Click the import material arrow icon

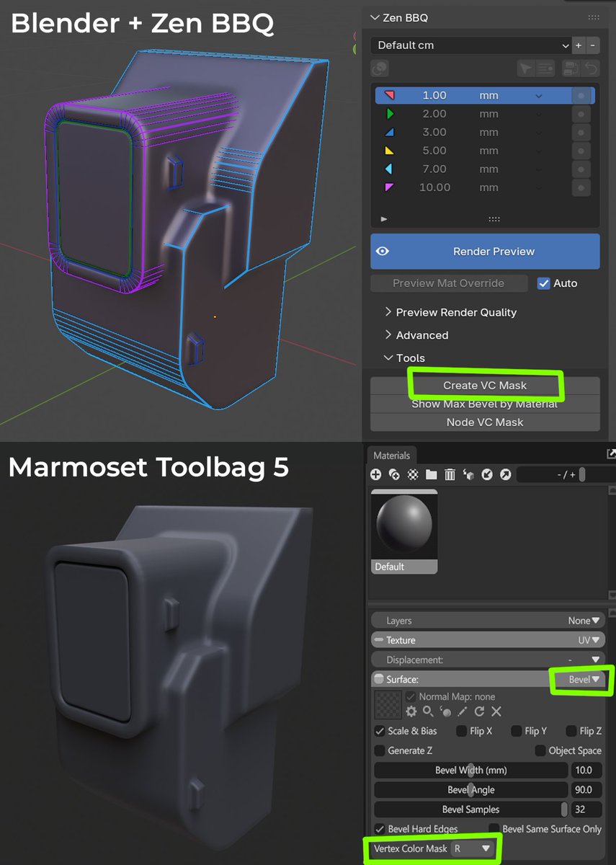click(x=487, y=474)
